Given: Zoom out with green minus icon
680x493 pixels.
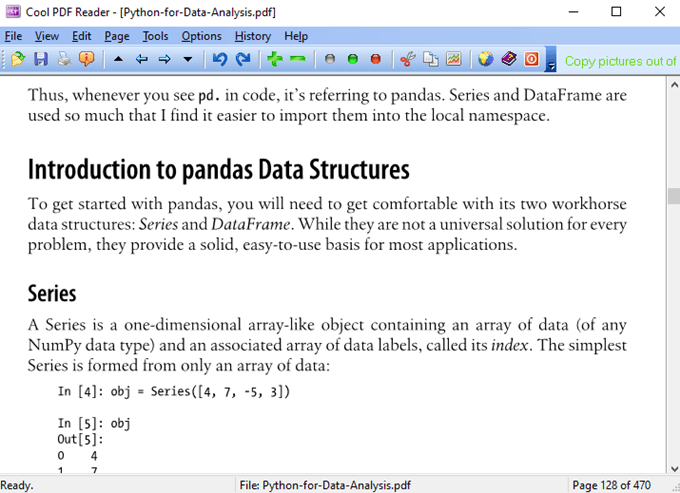Looking at the screenshot, I should 298,59.
